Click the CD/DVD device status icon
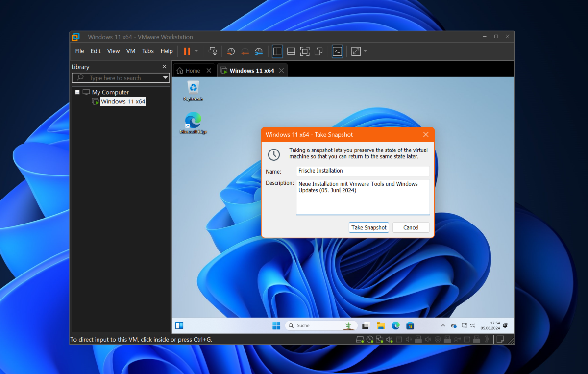The height and width of the screenshot is (374, 588). [369, 339]
